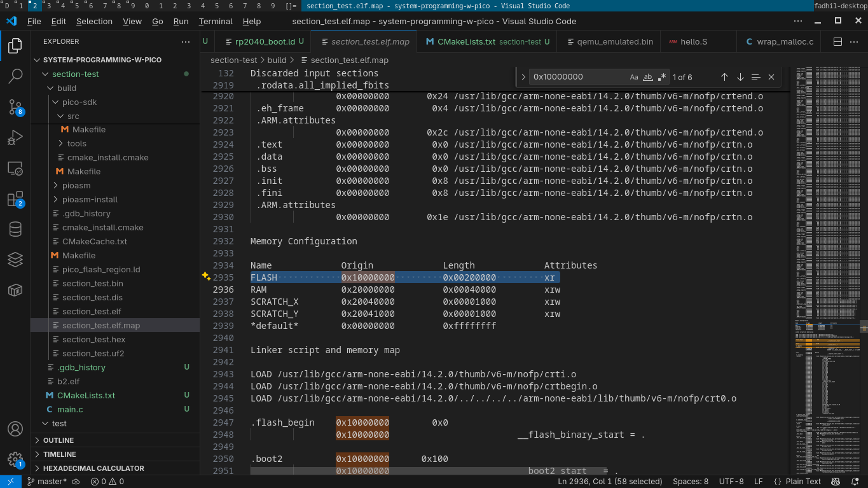The image size is (868, 488).
Task: Open the Source Control view
Action: click(x=15, y=107)
